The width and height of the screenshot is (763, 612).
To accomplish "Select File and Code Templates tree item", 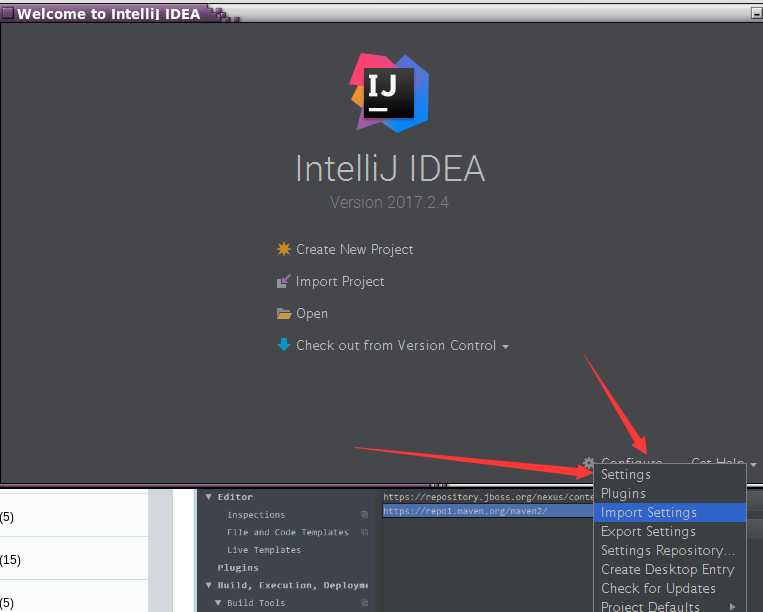I will point(288,532).
